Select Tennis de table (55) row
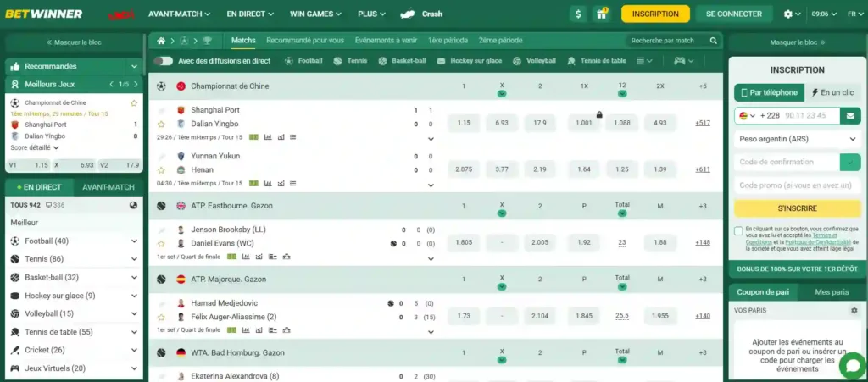 click(x=74, y=332)
